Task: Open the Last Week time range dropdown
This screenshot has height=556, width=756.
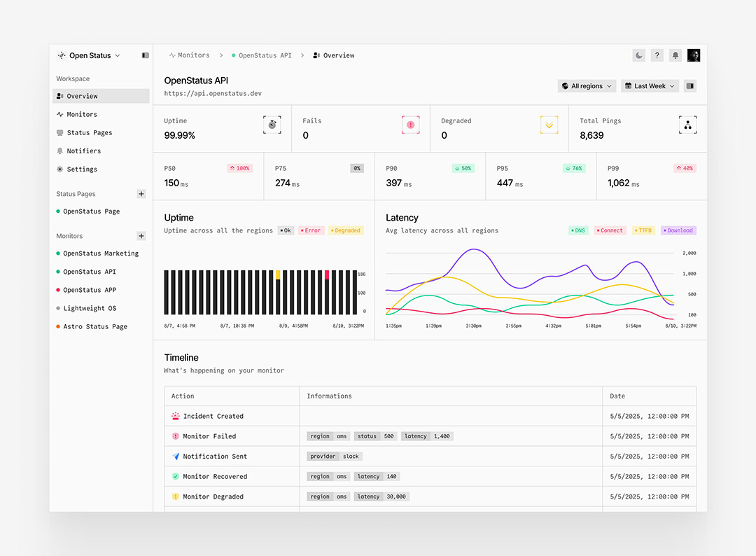Action: click(x=649, y=85)
